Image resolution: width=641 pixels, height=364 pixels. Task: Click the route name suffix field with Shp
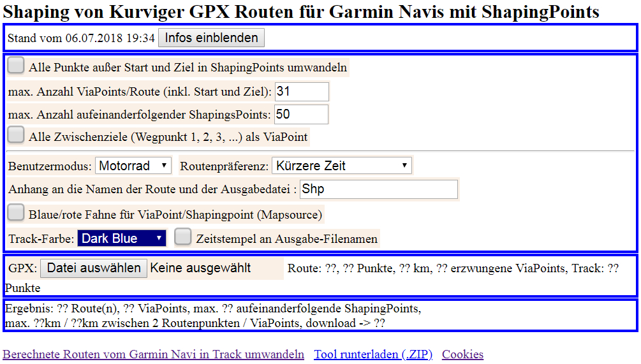pyautogui.click(x=378, y=189)
